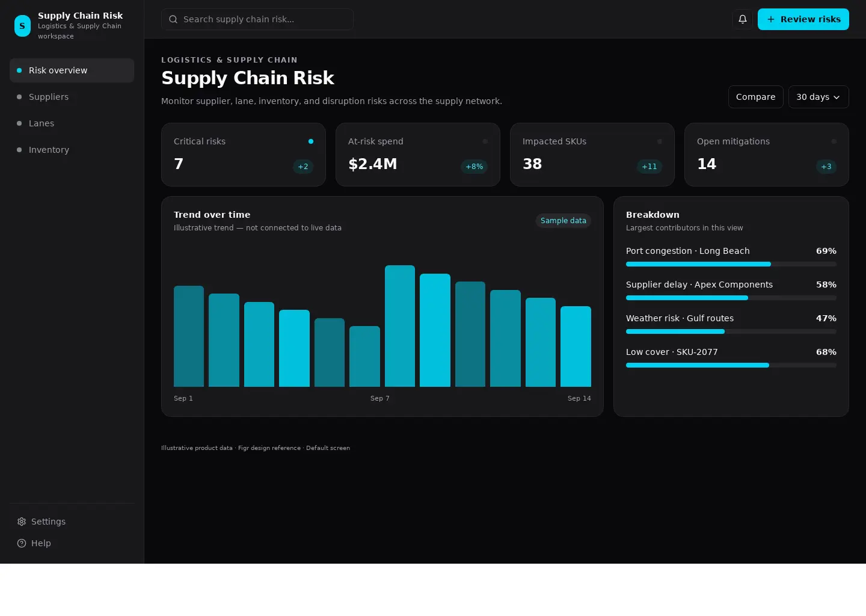866x616 pixels.
Task: Open the 30 days range dropdown
Action: (818, 97)
